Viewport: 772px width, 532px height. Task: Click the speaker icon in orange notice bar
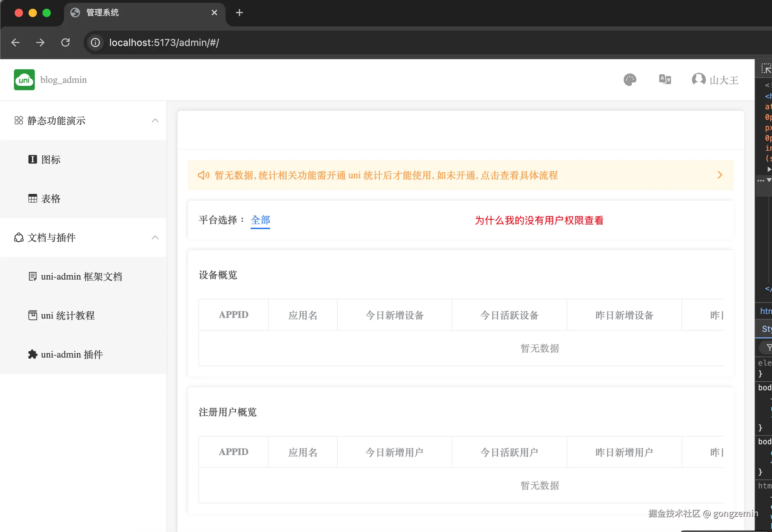click(204, 175)
